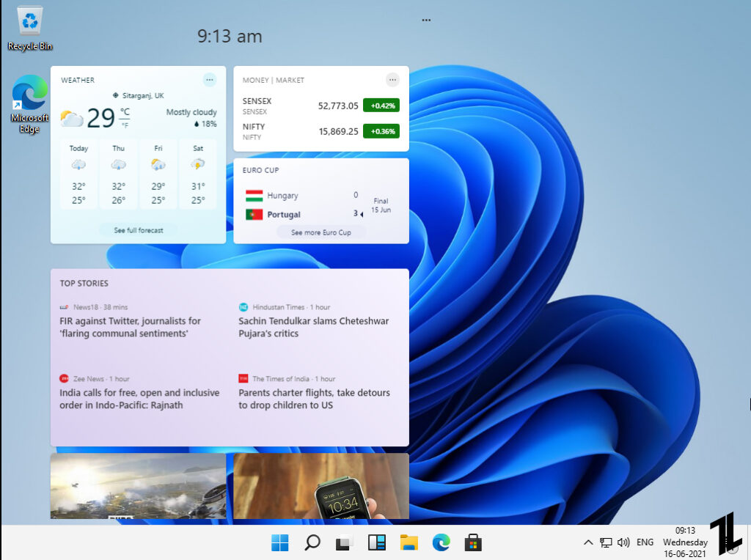The image size is (751, 560).
Task: Switch temperature unit to Fahrenheit
Action: tap(125, 125)
